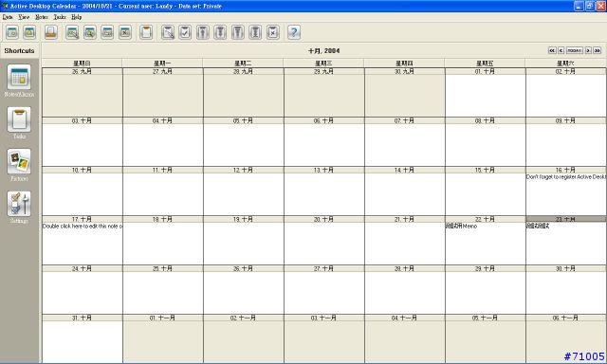
Task: Click the 09 October date header
Action: coord(565,120)
